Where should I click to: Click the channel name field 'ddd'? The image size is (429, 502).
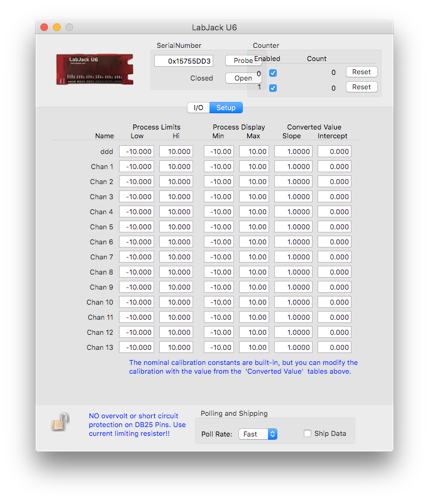coord(107,152)
